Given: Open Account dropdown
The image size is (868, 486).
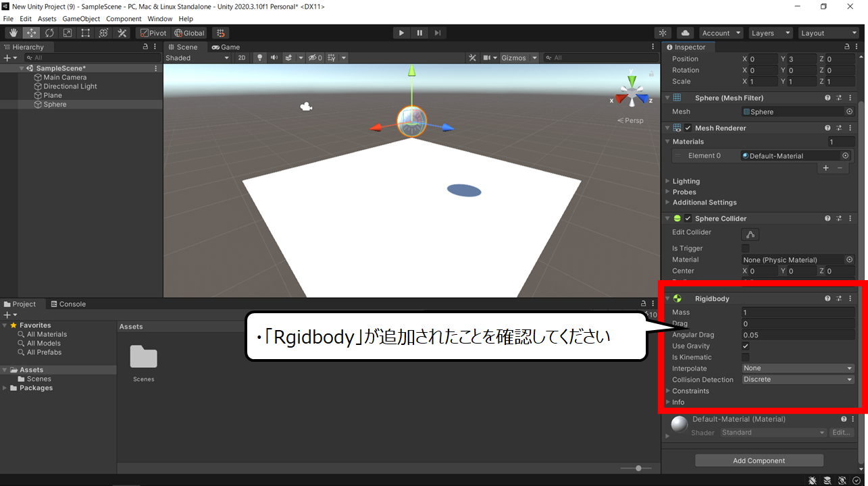Looking at the screenshot, I should pyautogui.click(x=721, y=33).
